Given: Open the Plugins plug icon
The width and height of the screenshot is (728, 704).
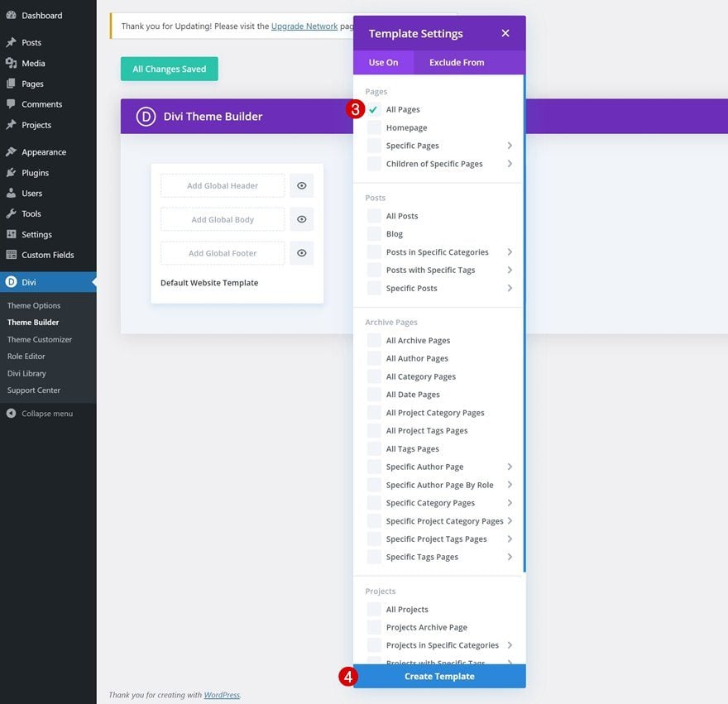Looking at the screenshot, I should point(11,173).
